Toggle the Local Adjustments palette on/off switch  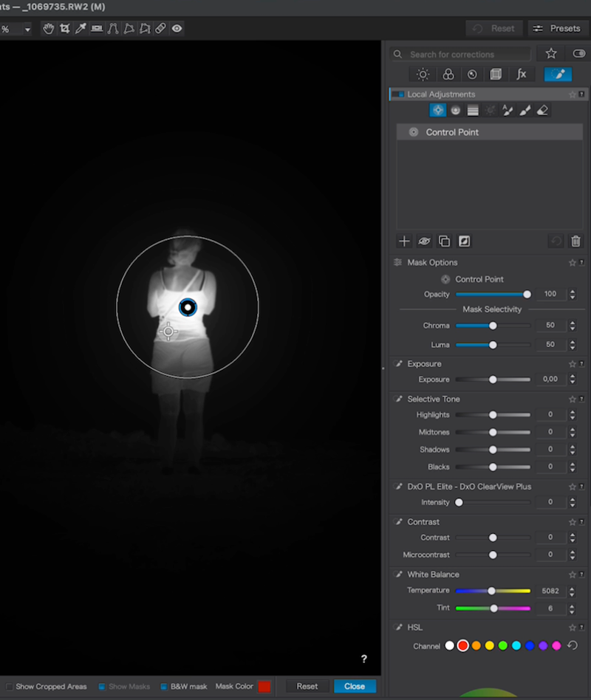point(397,95)
